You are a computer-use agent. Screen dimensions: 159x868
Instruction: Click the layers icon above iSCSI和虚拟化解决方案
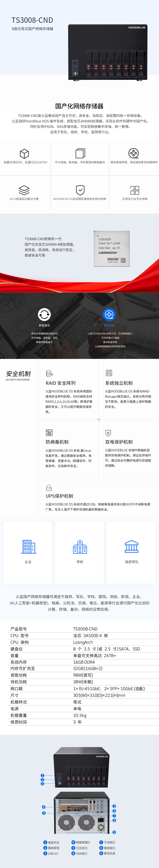(x=24, y=190)
